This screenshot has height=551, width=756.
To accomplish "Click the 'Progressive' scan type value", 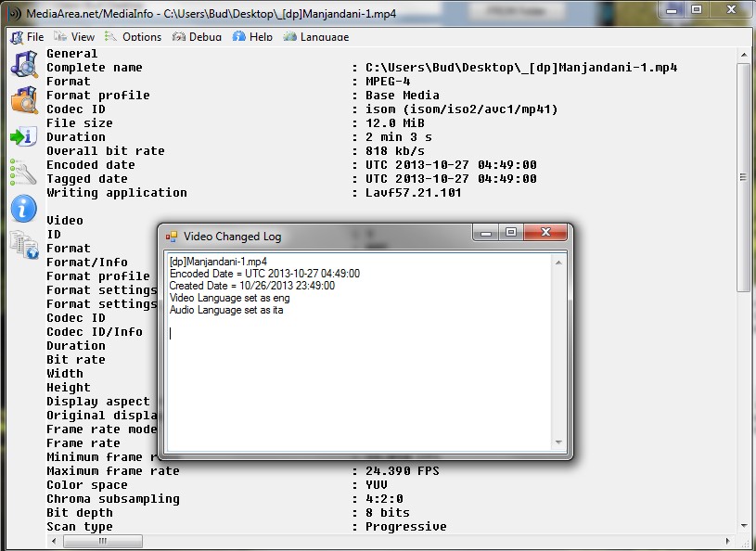I will pyautogui.click(x=406, y=526).
